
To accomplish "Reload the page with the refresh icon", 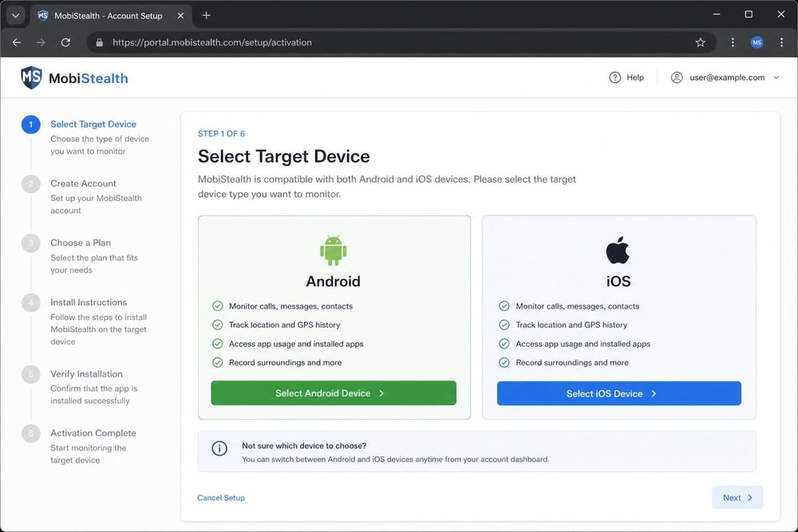I will tap(65, 43).
